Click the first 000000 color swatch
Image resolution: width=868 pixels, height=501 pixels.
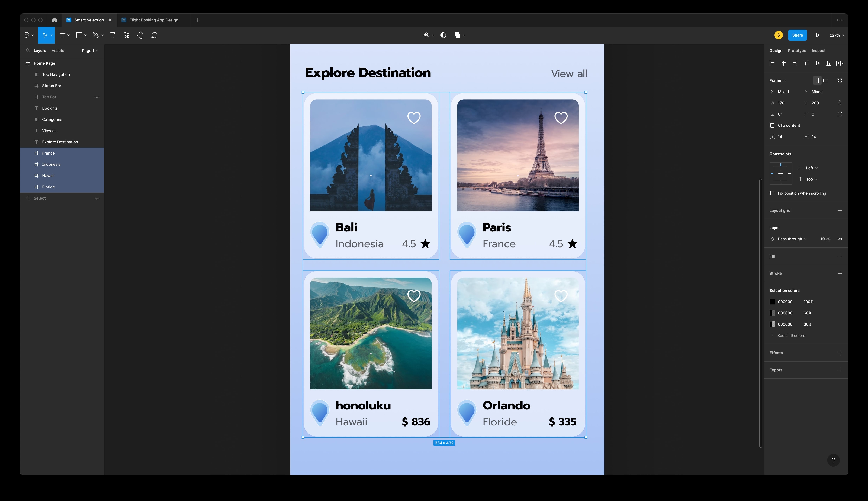point(772,302)
